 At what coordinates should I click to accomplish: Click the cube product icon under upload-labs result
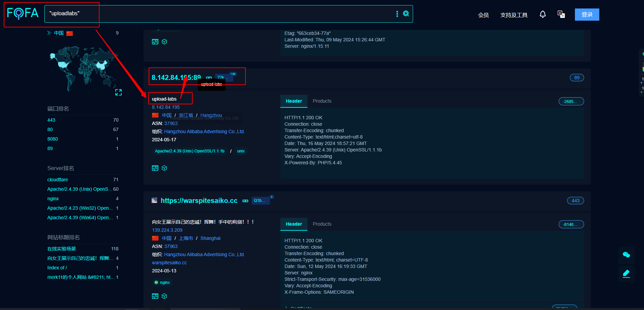pos(164,168)
